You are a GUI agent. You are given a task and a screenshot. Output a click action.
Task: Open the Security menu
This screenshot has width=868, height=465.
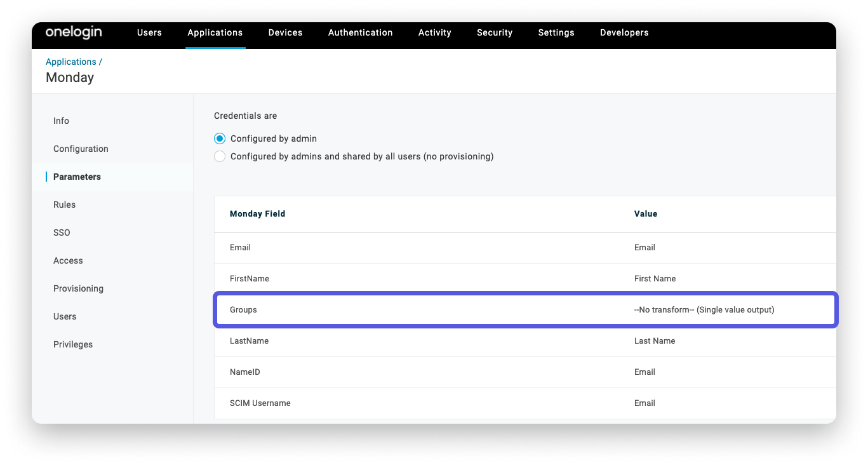click(495, 32)
